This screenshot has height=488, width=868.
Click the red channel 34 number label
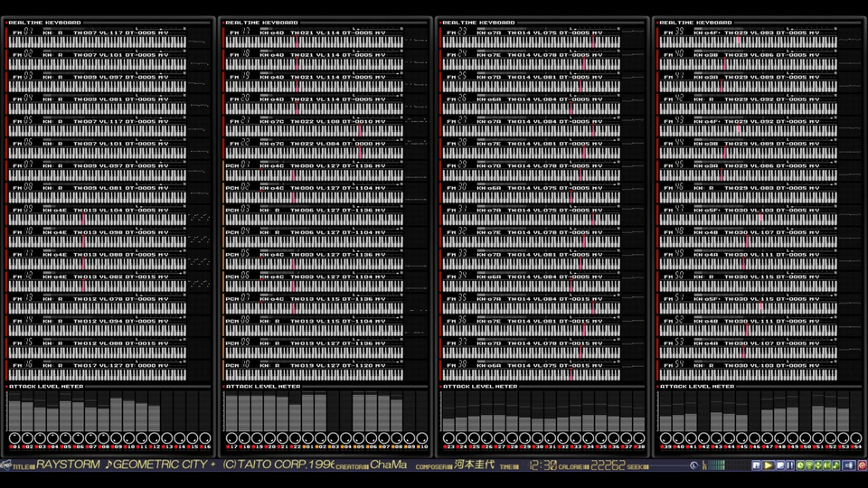(589, 446)
